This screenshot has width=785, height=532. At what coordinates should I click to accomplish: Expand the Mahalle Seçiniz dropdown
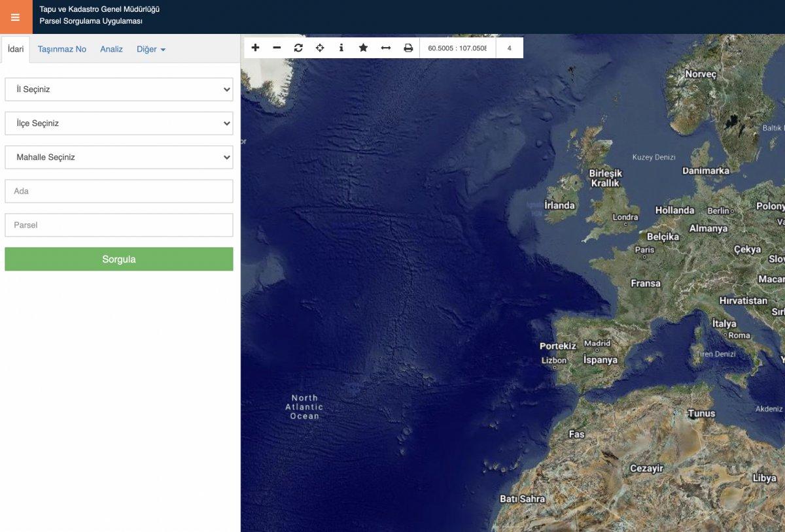[x=118, y=158]
